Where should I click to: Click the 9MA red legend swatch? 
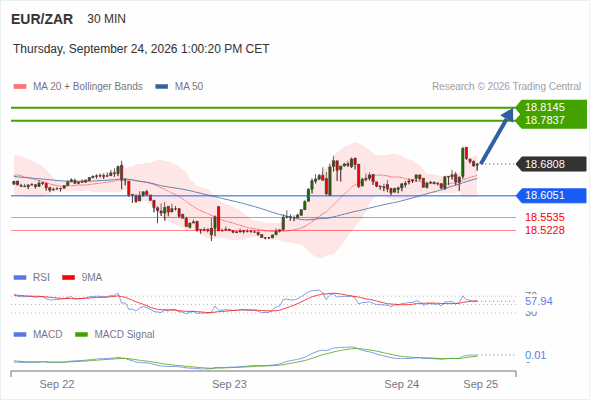(68, 278)
